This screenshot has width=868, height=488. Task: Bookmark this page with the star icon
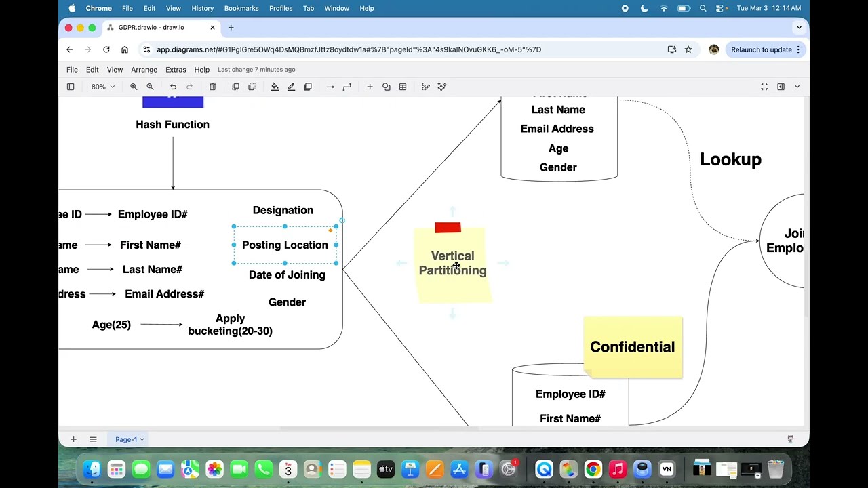point(688,49)
